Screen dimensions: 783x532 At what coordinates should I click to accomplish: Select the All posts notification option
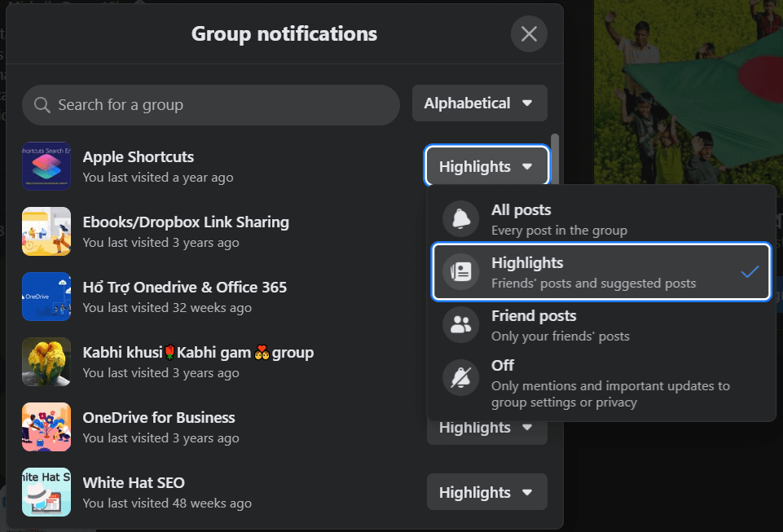click(x=601, y=219)
